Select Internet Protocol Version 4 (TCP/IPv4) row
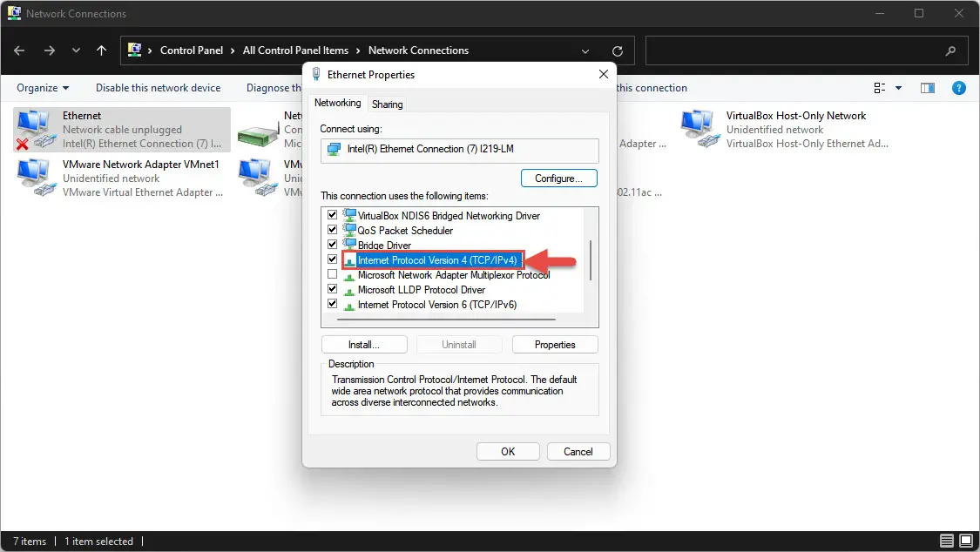Image resolution: width=980 pixels, height=552 pixels. (x=437, y=259)
